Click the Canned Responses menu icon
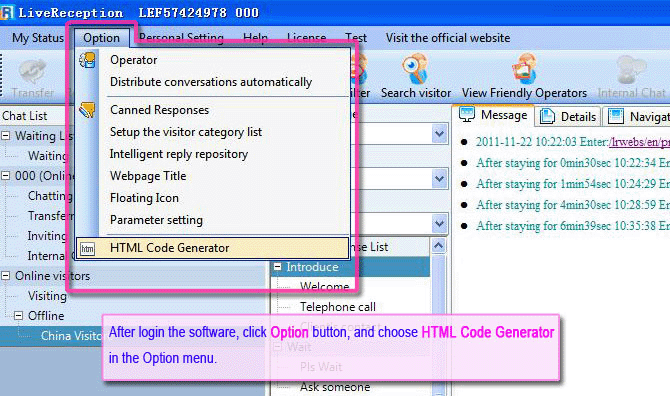The width and height of the screenshot is (670, 396). [x=87, y=110]
